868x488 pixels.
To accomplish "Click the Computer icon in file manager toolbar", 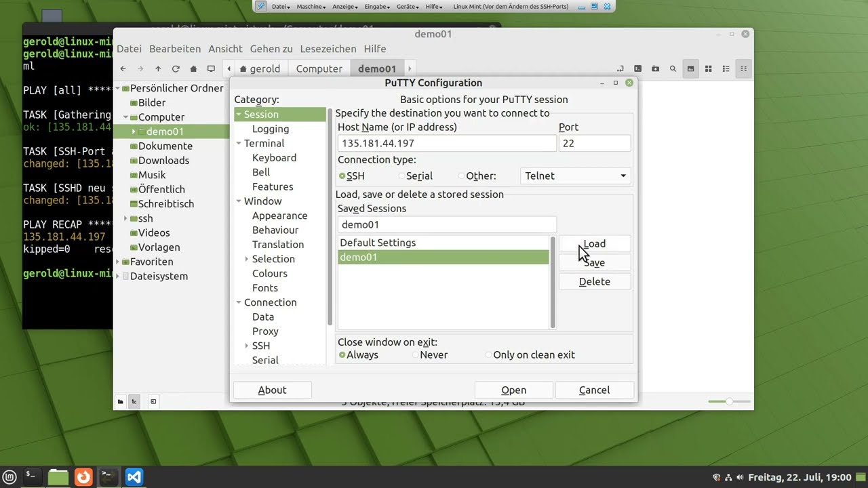I will click(211, 68).
